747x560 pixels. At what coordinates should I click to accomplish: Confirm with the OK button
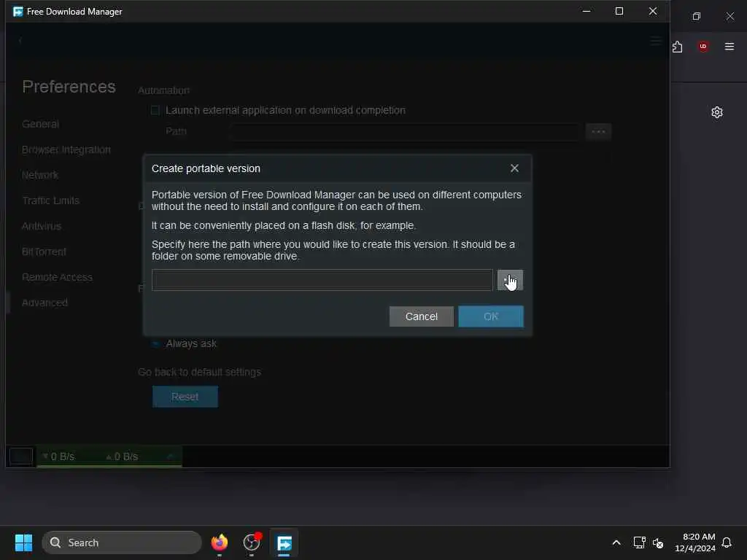point(491,316)
